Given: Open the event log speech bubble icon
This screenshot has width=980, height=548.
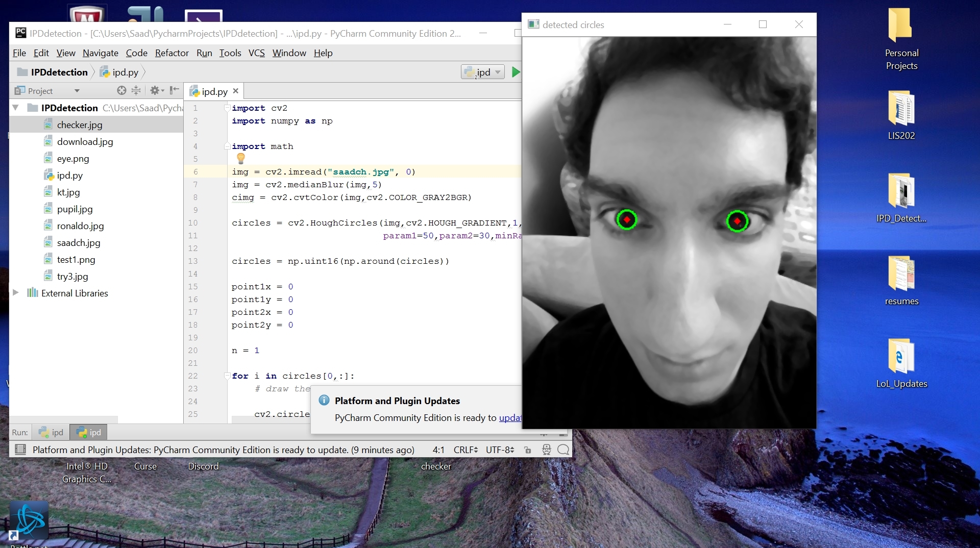Looking at the screenshot, I should (x=563, y=450).
